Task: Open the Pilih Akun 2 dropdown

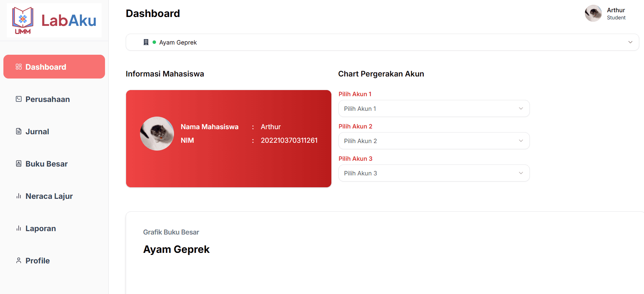Action: pos(434,141)
